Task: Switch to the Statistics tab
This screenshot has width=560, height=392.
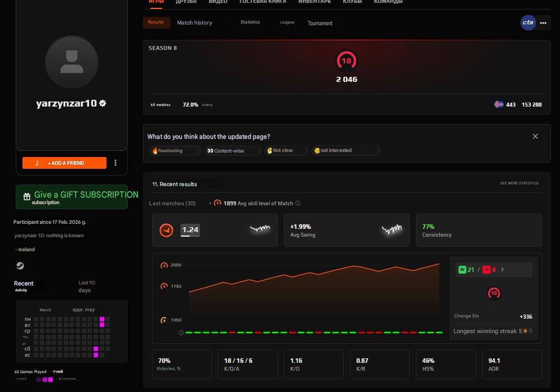Action: 250,22
